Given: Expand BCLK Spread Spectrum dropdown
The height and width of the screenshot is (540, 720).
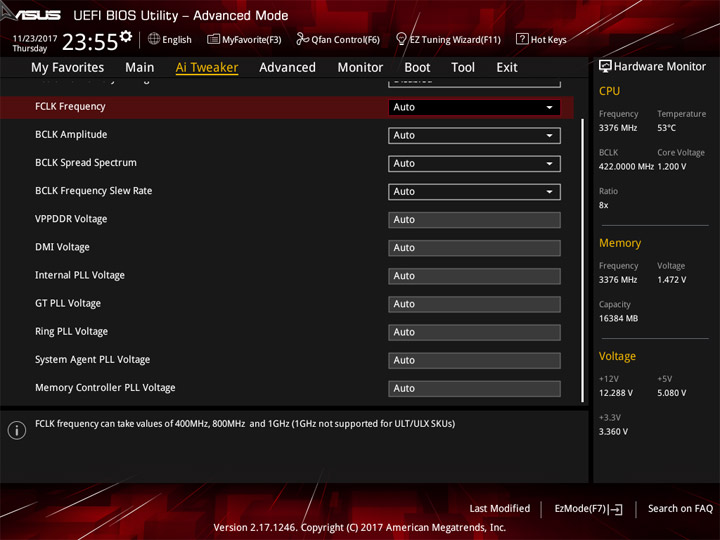Looking at the screenshot, I should [x=474, y=164].
